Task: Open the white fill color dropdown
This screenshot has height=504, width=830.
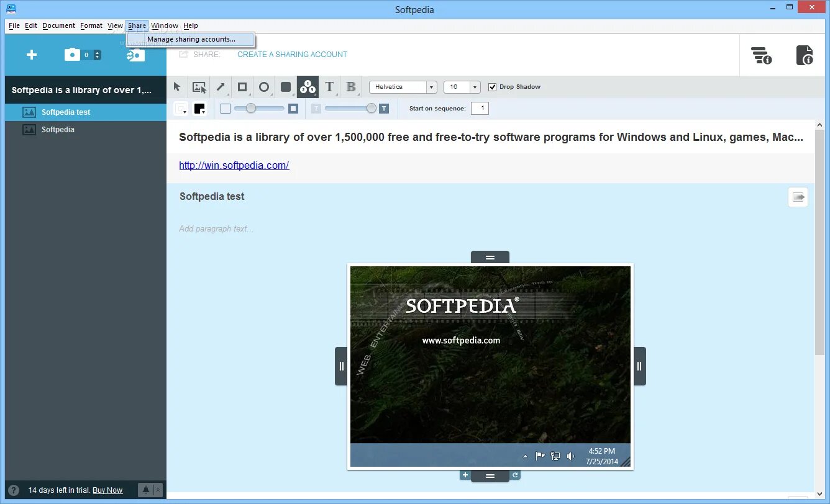Action: pyautogui.click(x=181, y=109)
